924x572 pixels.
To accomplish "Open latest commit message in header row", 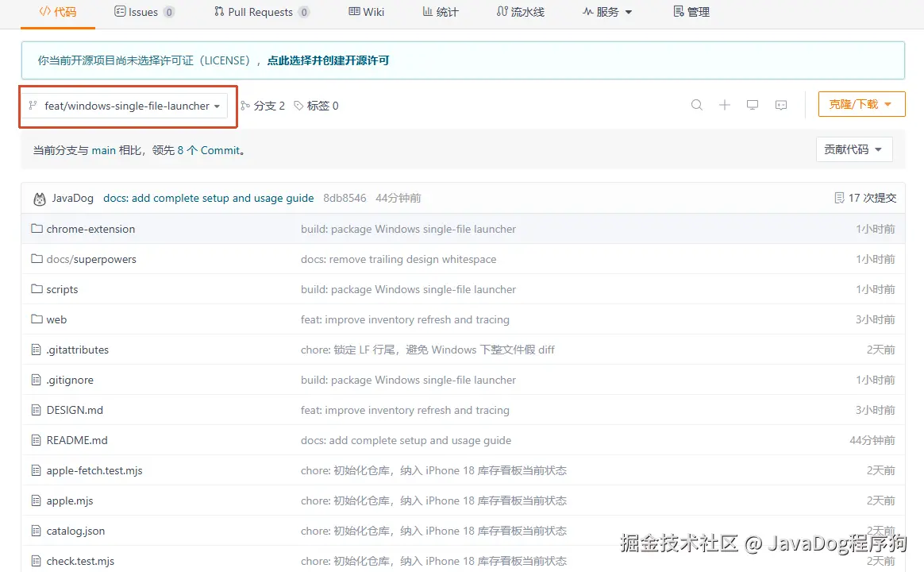I will pos(209,198).
